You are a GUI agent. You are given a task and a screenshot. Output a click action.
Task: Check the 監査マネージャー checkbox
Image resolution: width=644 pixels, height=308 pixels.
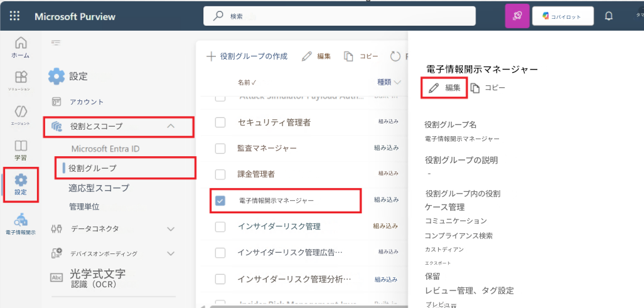click(x=220, y=148)
